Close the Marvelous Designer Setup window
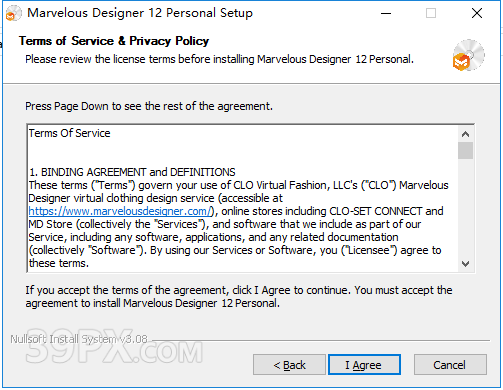 pos(477,13)
